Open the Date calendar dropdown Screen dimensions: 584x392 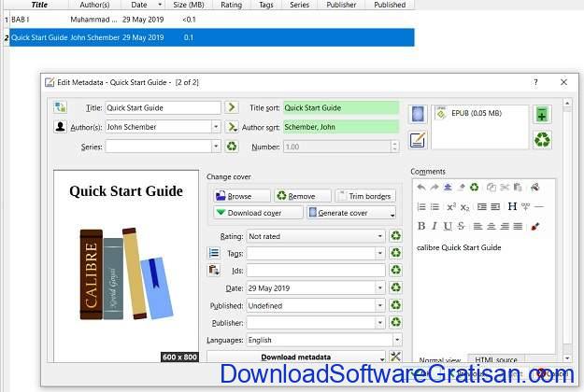(x=380, y=287)
